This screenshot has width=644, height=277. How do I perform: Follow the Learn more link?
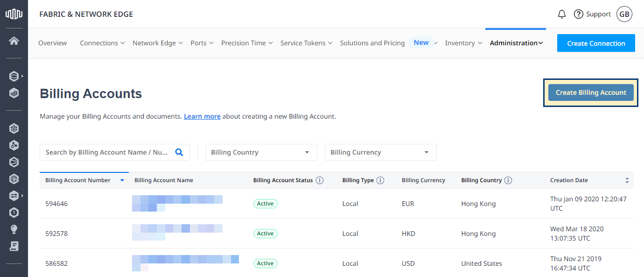tap(202, 116)
